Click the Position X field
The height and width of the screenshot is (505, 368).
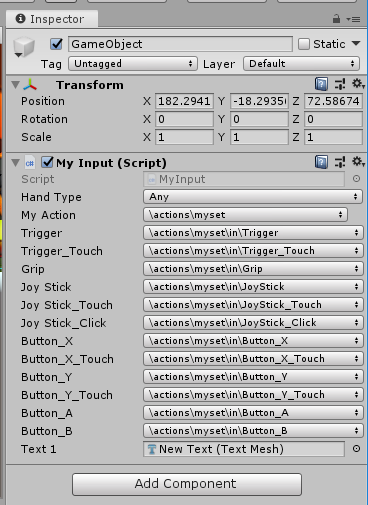(x=184, y=101)
